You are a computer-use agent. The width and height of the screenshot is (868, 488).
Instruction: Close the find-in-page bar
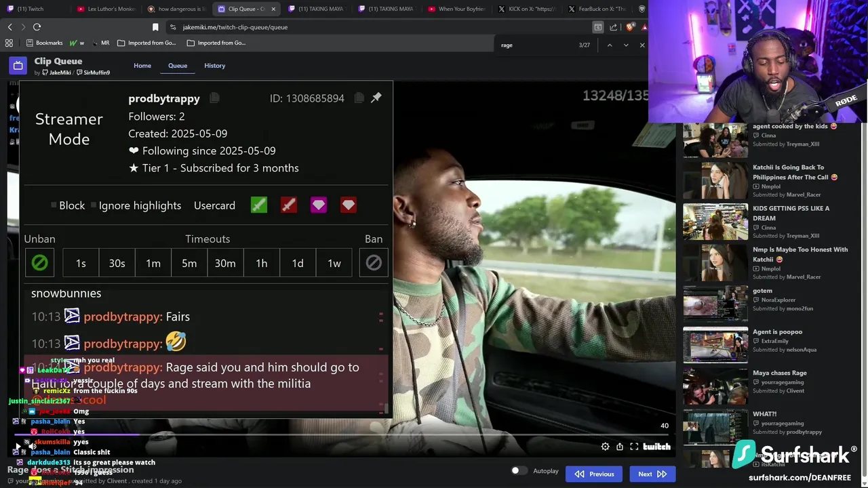(642, 45)
